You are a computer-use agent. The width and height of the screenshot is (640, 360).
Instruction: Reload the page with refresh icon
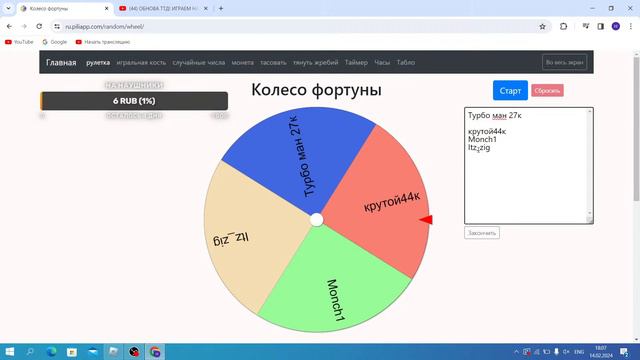point(39,27)
